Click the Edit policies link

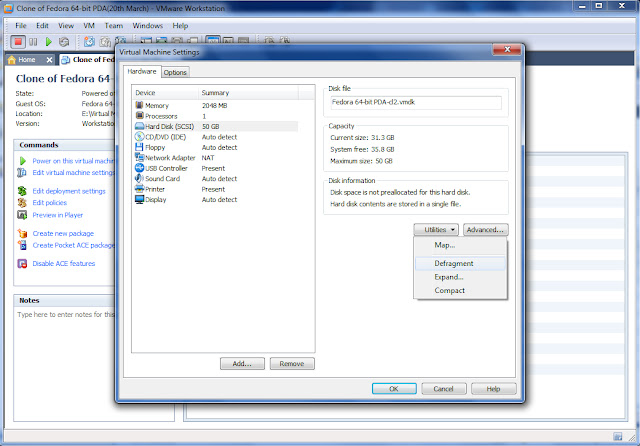coord(50,202)
